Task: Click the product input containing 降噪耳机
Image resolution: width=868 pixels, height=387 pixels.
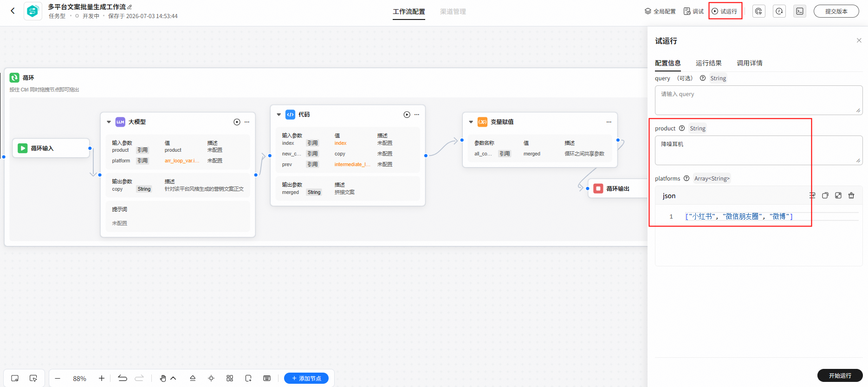Action: click(x=758, y=150)
